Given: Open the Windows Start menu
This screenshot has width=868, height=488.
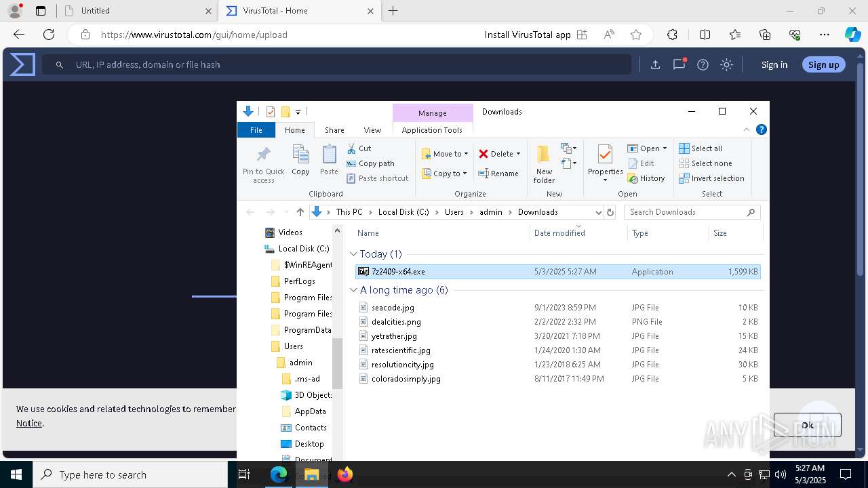Looking at the screenshot, I should [16, 474].
